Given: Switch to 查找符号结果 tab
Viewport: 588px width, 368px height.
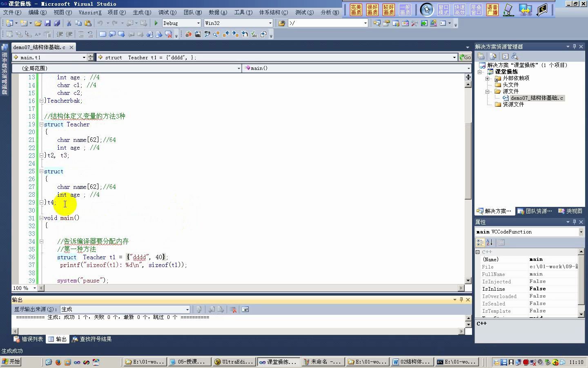Looking at the screenshot, I should pos(92,339).
